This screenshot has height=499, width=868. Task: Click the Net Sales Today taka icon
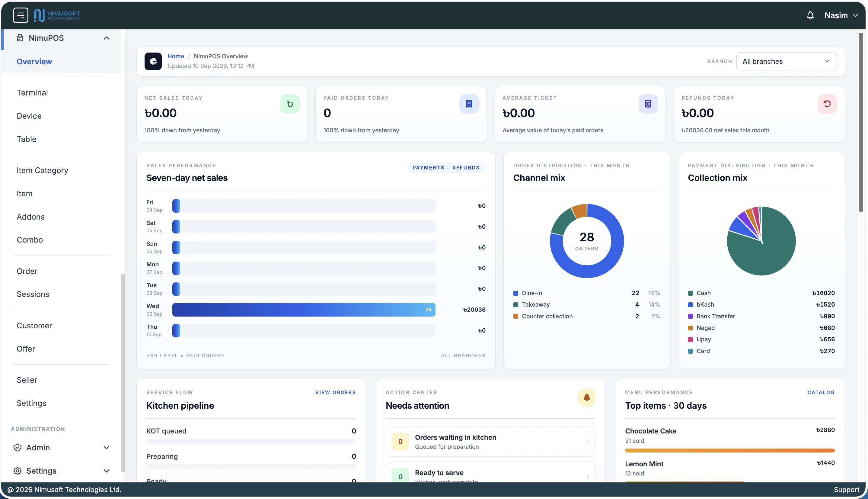[290, 104]
